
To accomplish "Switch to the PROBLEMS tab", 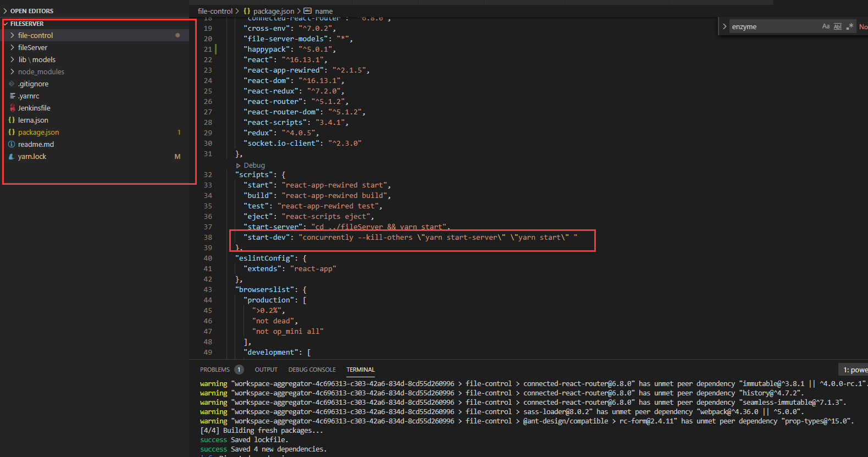I will pos(214,370).
